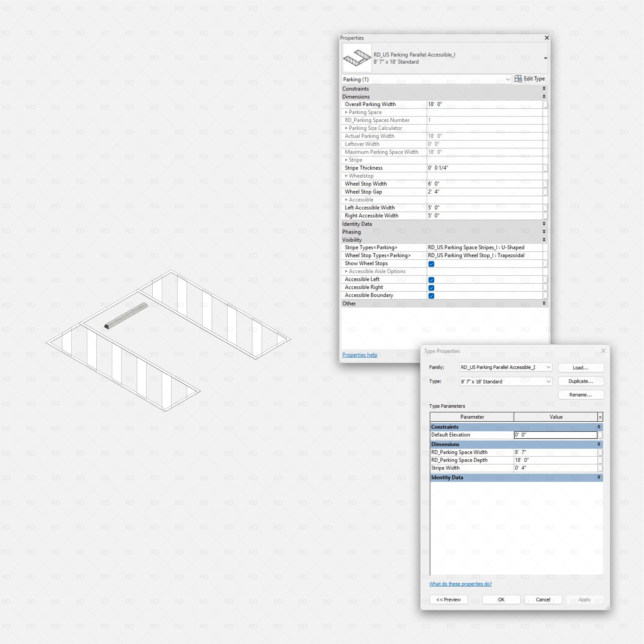
Task: Collapse the Visibility section
Action: [544, 240]
